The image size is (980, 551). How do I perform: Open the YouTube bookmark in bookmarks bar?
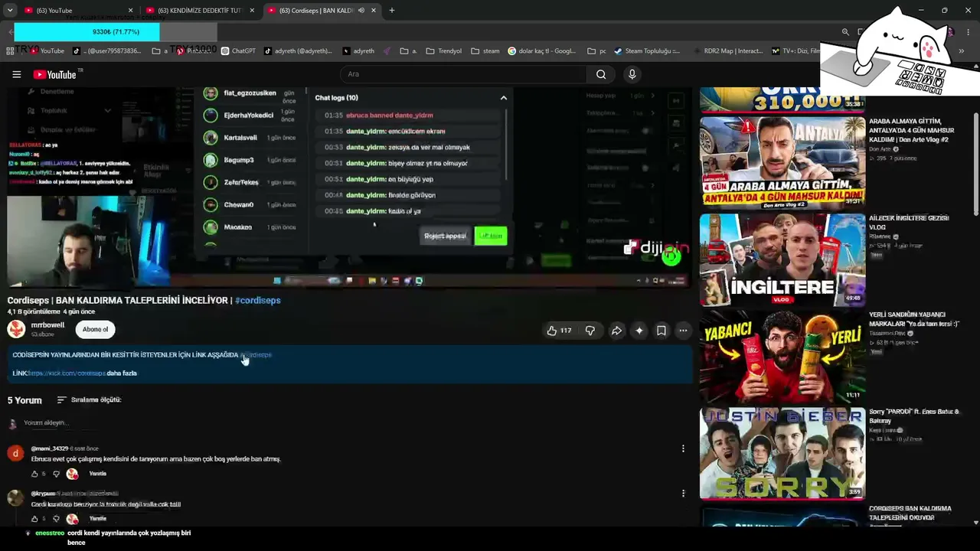[x=47, y=51]
